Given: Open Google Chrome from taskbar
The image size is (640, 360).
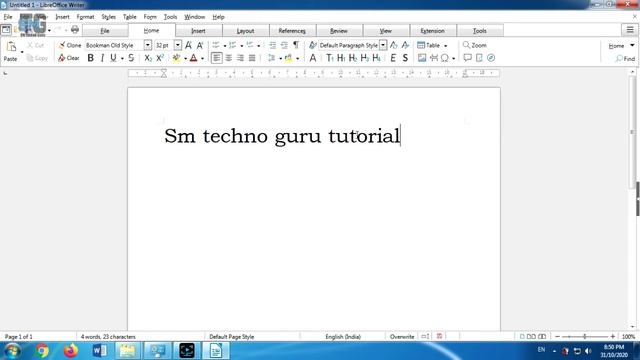Looking at the screenshot, I should 42,351.
